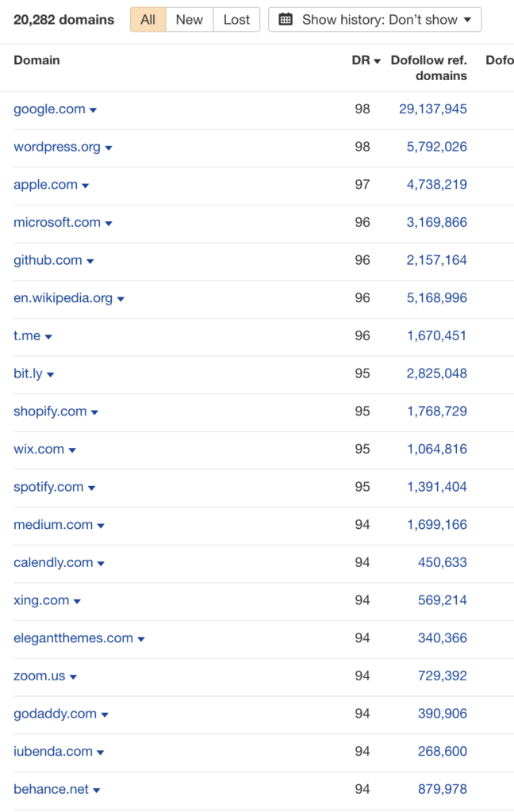Click apple.com's 4,738,219 ref domains value

coord(437,185)
